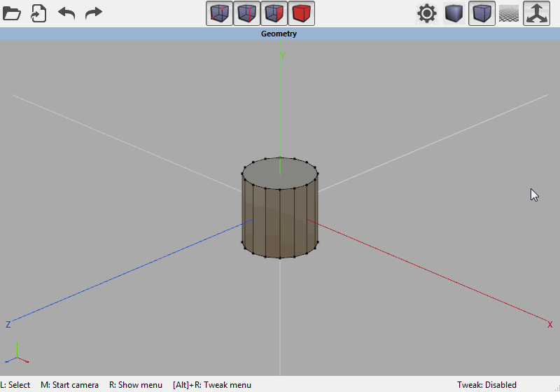Undo the last action
The width and height of the screenshot is (560, 392).
click(66, 13)
